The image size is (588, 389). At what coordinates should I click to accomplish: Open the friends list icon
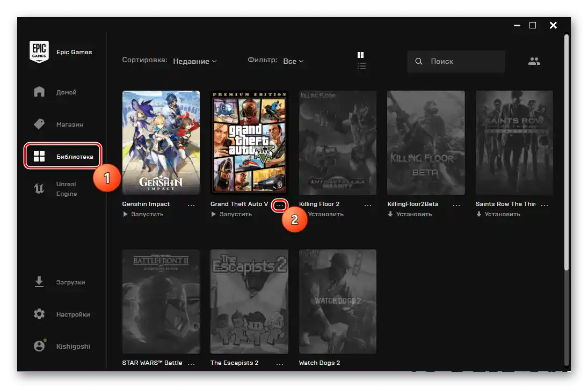(534, 61)
